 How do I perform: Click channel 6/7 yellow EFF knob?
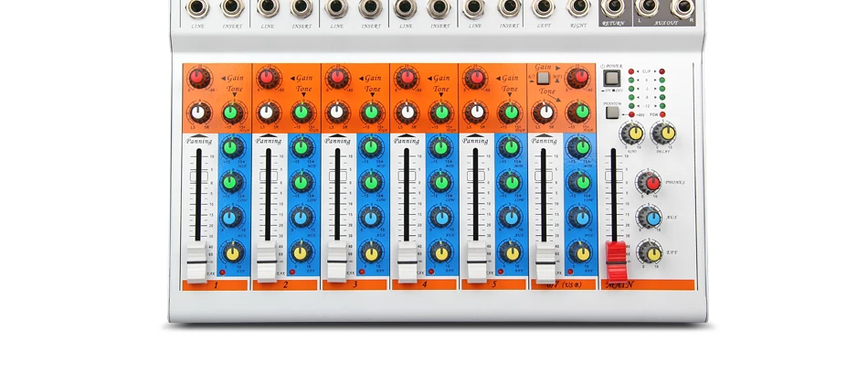click(x=581, y=253)
